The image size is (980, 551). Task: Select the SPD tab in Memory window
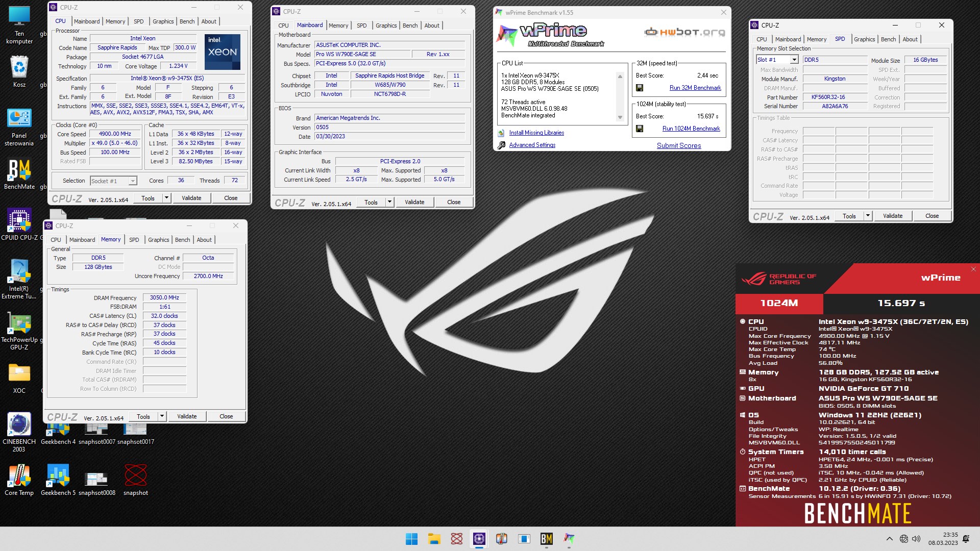pos(134,240)
